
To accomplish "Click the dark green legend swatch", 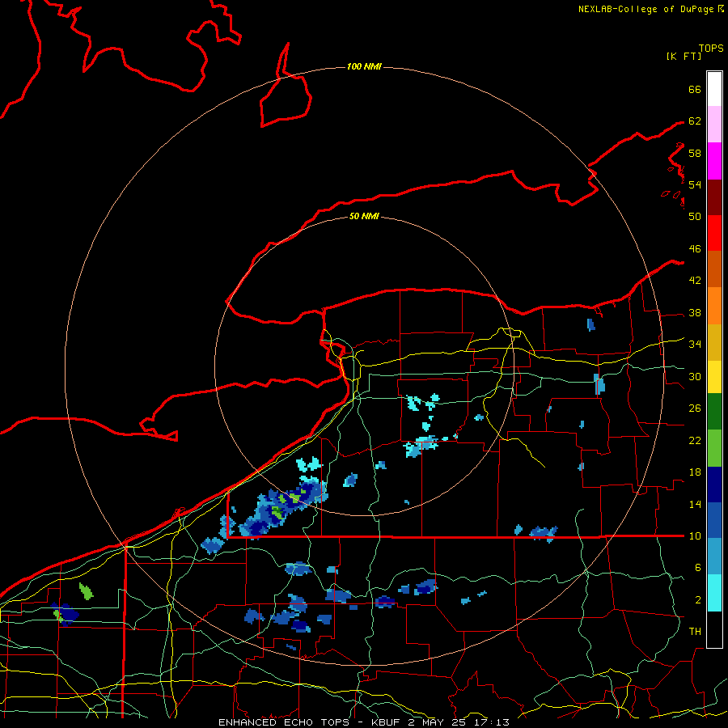I will coord(714,412).
